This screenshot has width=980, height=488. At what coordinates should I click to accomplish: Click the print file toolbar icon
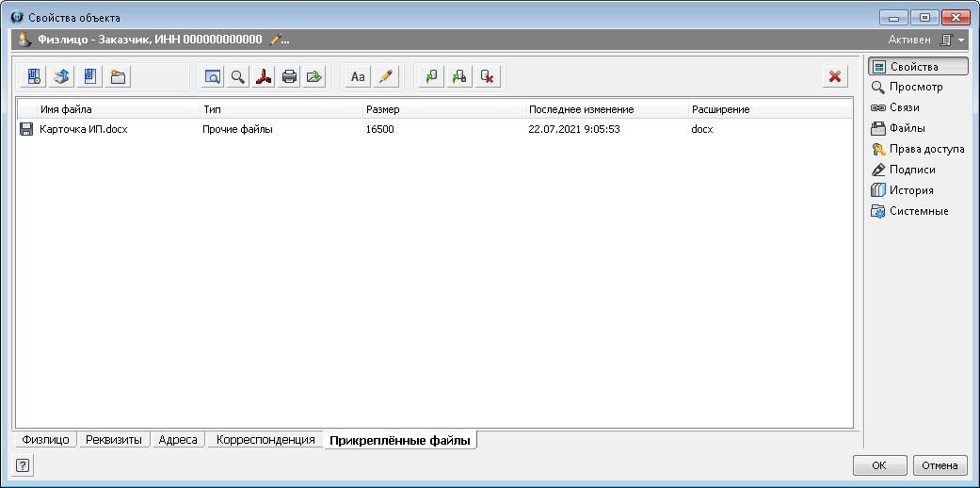click(x=289, y=77)
